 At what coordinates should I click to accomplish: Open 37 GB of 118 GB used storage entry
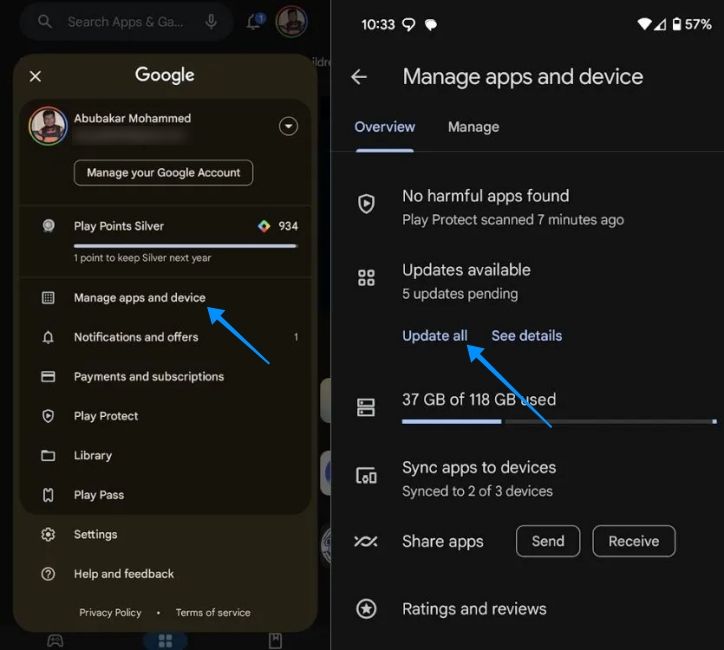[527, 408]
